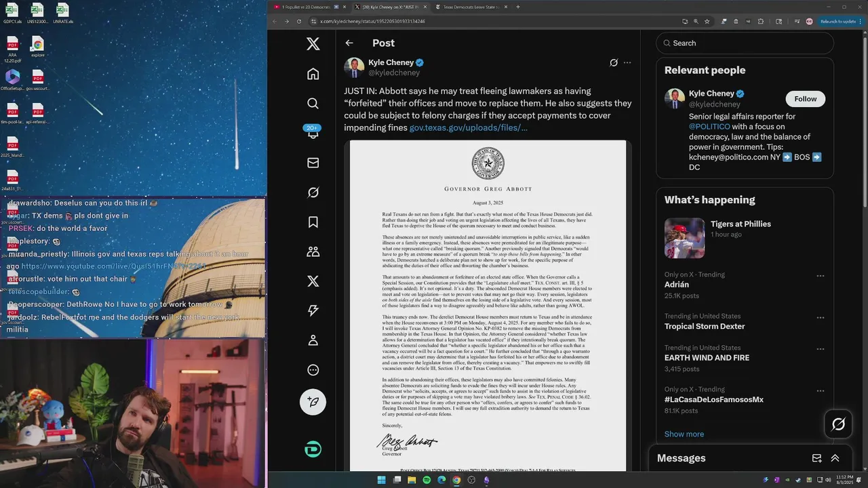The image size is (868, 488).
Task: Reload the page
Action: click(298, 21)
